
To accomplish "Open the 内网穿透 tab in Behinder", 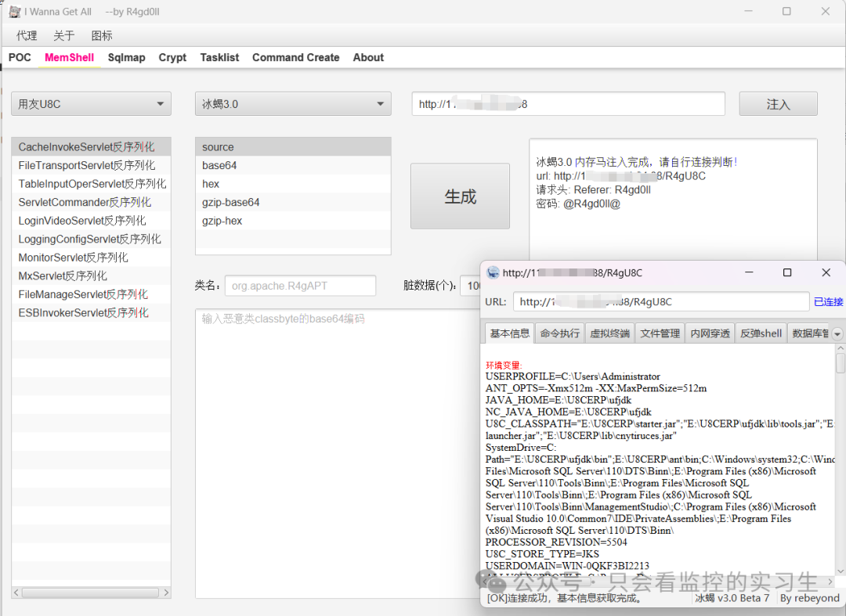I will [x=710, y=333].
